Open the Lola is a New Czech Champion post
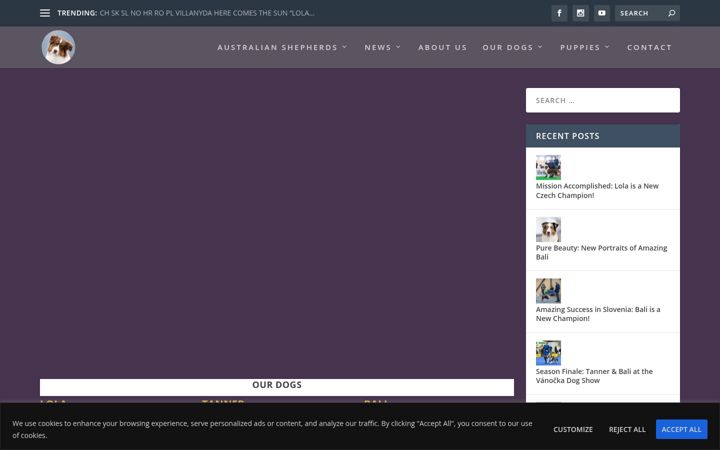The width and height of the screenshot is (720, 450). (x=597, y=191)
